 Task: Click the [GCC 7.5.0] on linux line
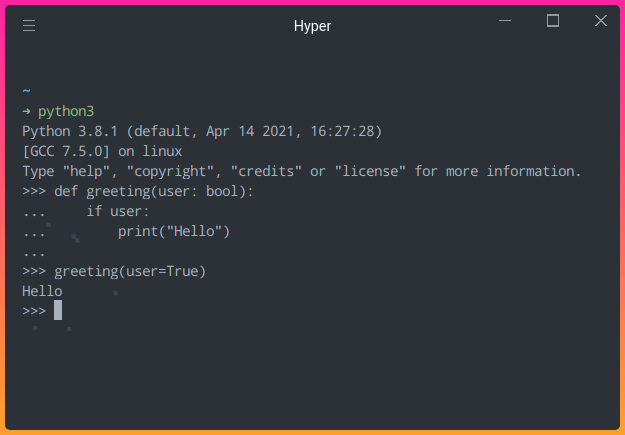tap(102, 151)
